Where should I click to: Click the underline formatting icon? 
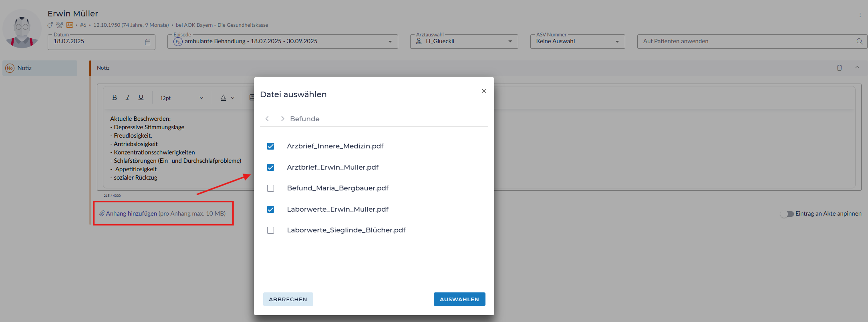pos(141,97)
